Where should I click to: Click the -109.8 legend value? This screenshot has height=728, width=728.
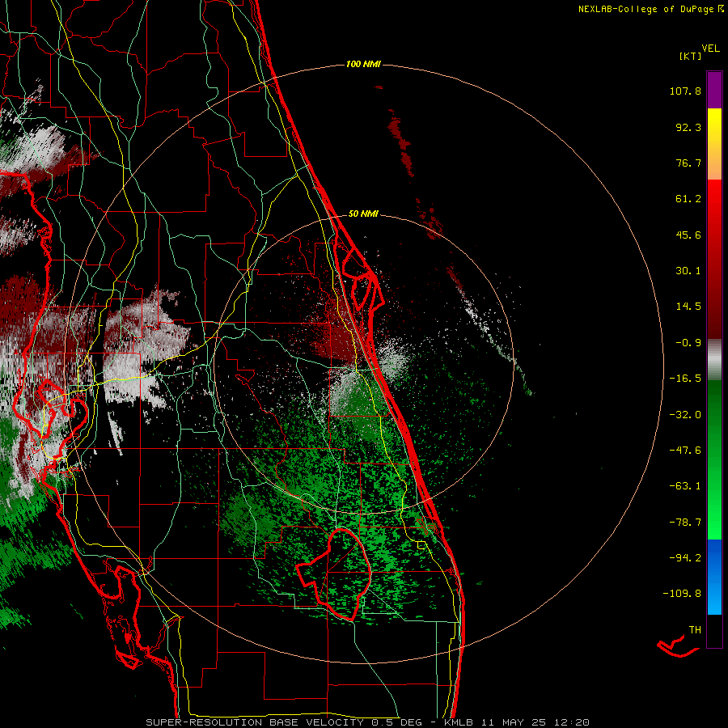[x=682, y=594]
